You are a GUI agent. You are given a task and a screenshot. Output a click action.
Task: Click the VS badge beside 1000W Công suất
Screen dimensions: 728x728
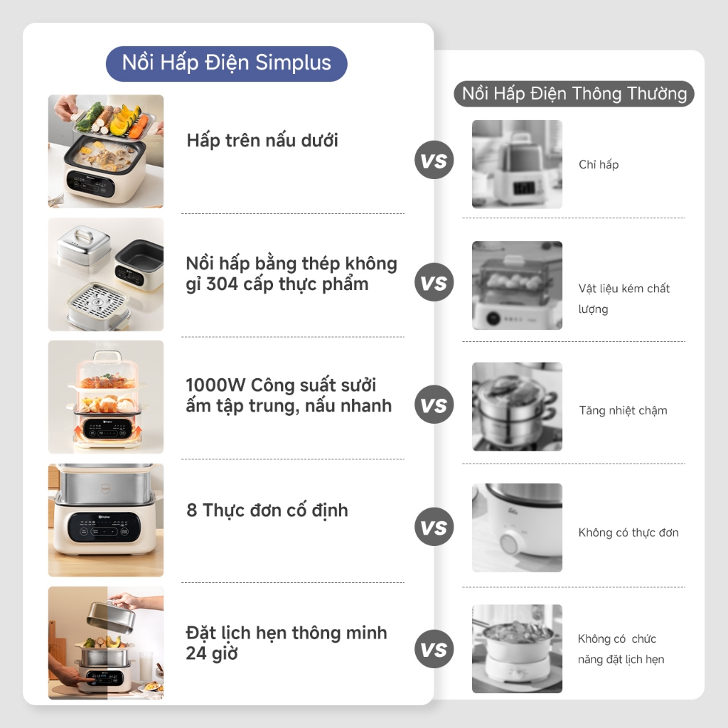tap(434, 405)
